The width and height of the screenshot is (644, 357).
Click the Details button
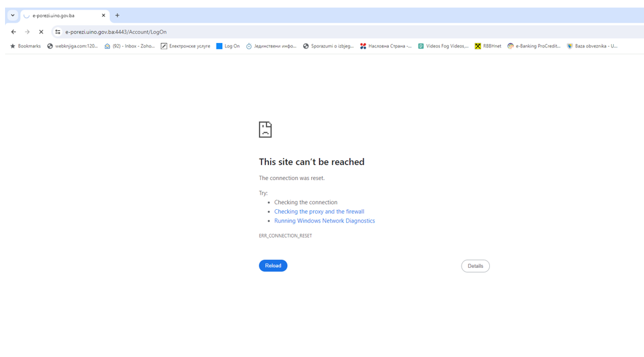[475, 266]
